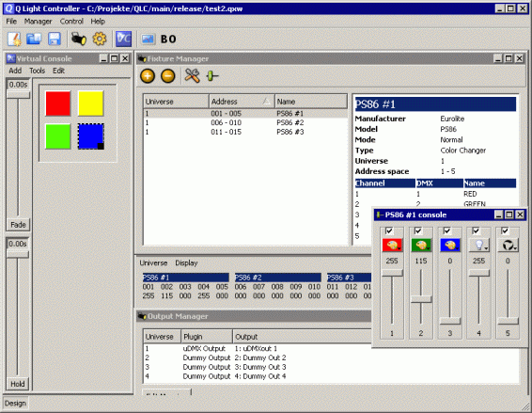532x413 pixels.
Task: Toggle channel 3 checkbox in PS86 console
Action: click(447, 231)
